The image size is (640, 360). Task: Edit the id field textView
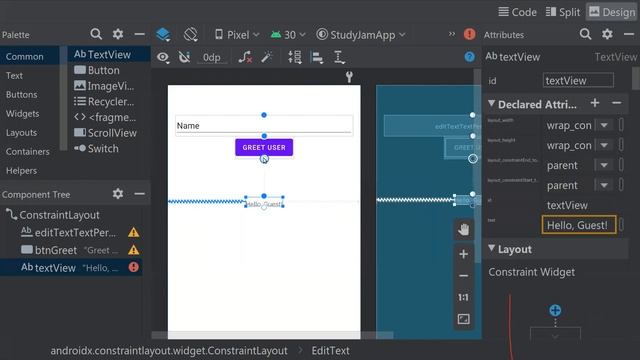tap(578, 80)
